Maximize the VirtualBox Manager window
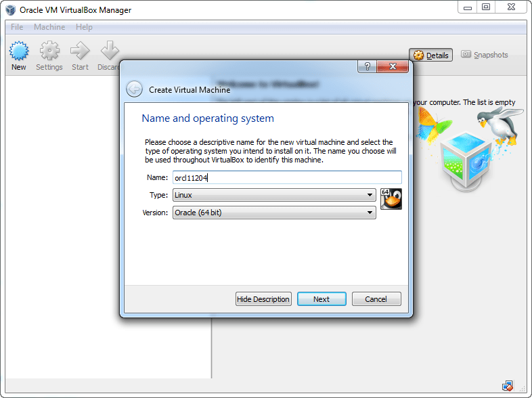 tap(486, 7)
